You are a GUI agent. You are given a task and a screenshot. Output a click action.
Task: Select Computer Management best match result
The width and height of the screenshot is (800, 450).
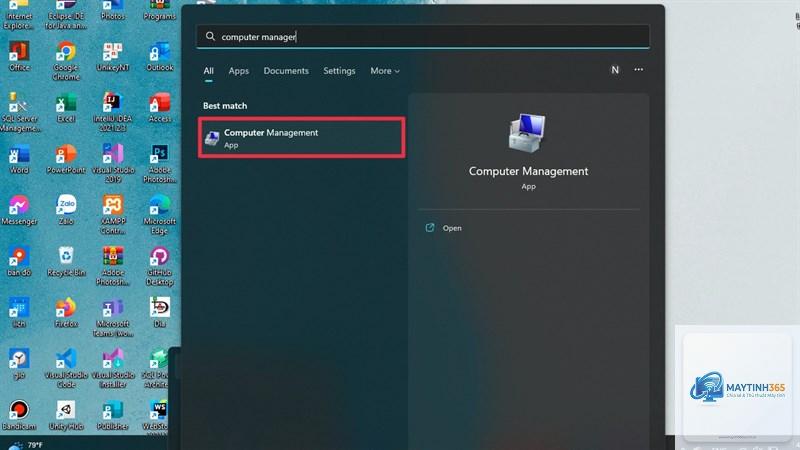pos(302,138)
